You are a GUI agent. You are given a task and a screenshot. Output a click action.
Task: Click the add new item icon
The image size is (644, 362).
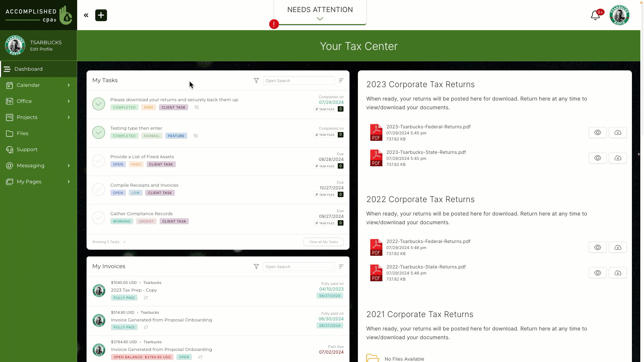(101, 15)
